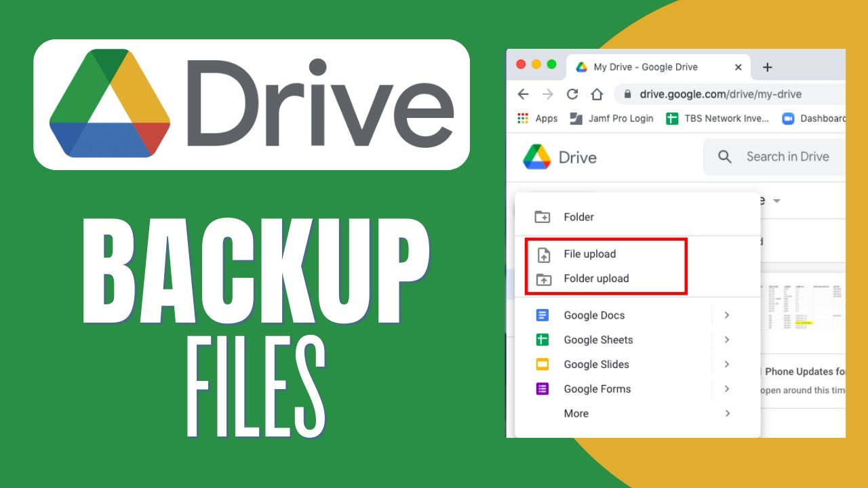The height and width of the screenshot is (488, 868).
Task: Expand the Google Forms submenu arrow
Action: click(726, 389)
